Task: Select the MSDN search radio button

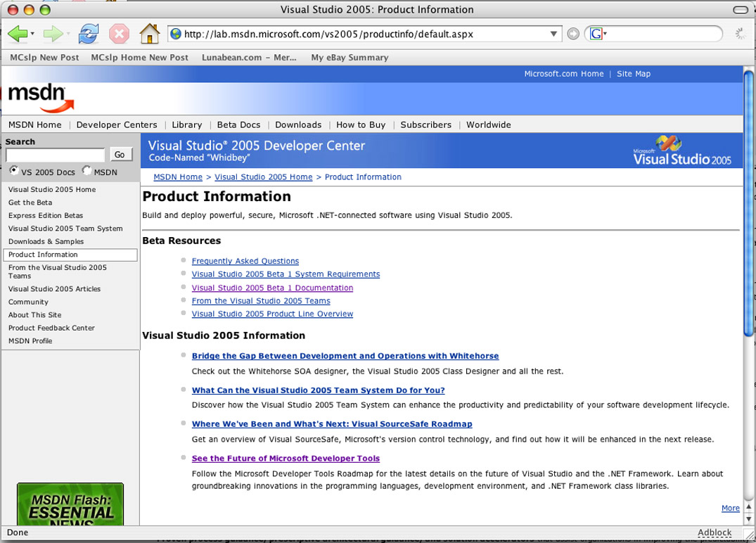Action: pos(87,170)
